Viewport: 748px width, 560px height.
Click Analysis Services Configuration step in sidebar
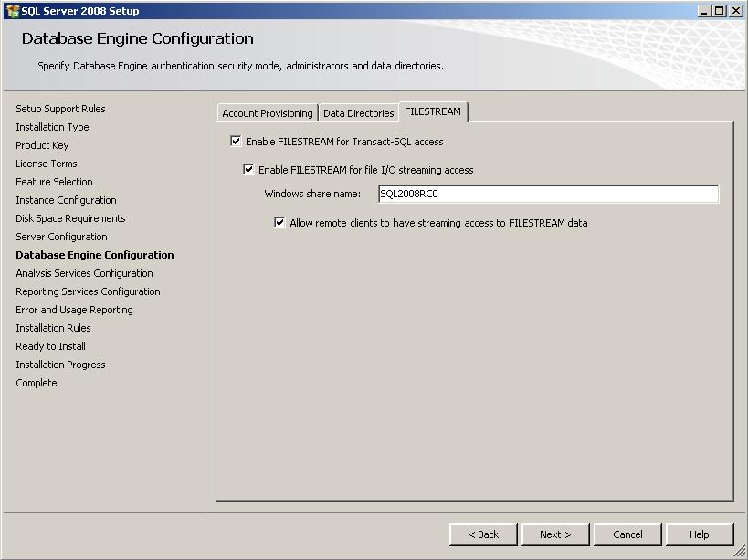84,273
